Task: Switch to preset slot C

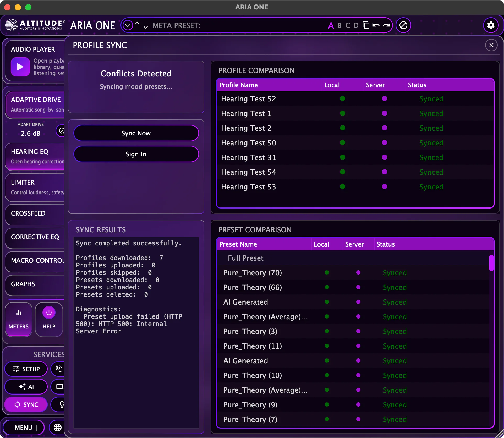Action: (348, 25)
